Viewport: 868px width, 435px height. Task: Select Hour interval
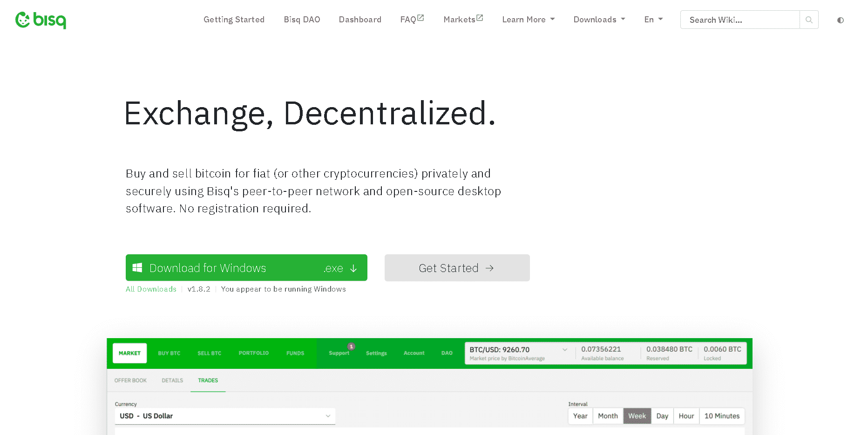(686, 416)
